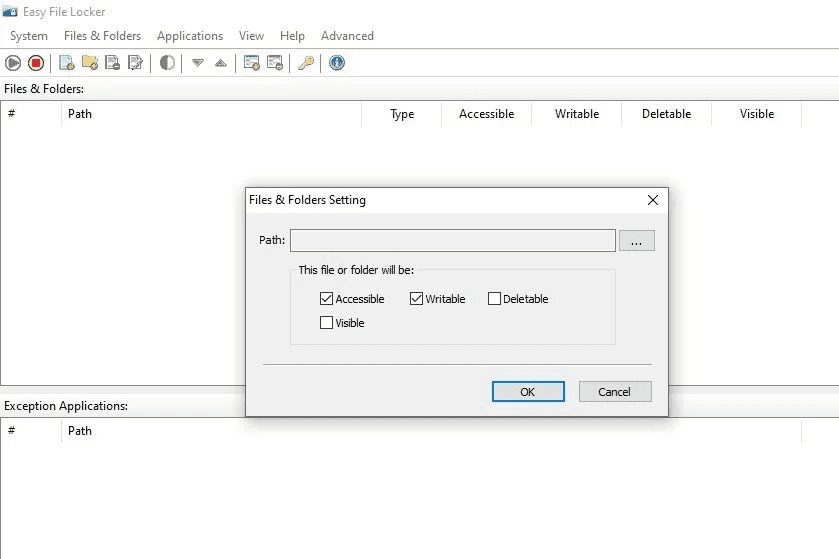Screen dimensions: 839x559
Task: Click inside the Path input field
Action: click(x=452, y=241)
